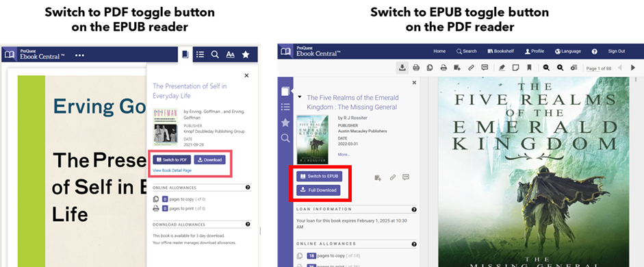Open book details icon in EPUB reader header
Viewport: 644px width, 267px height.
(185, 55)
